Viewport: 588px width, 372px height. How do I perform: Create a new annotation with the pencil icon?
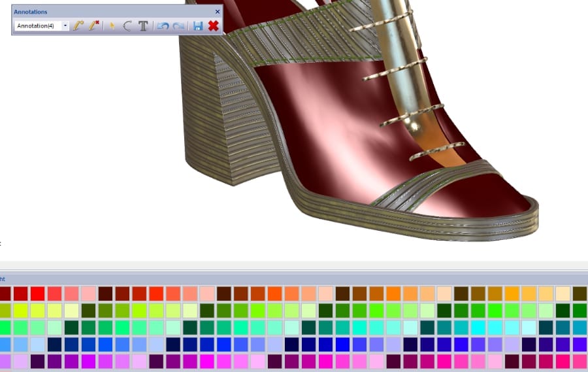78,25
